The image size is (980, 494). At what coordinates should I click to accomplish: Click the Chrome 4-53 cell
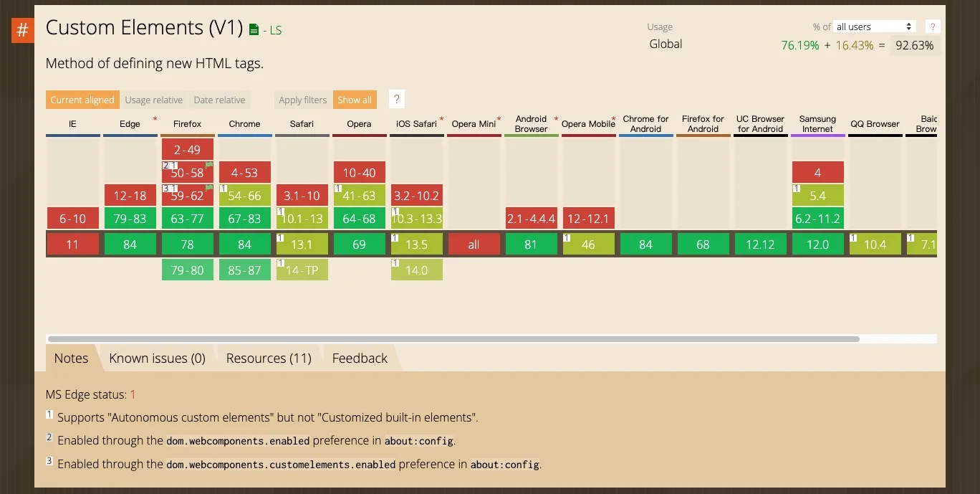244,172
